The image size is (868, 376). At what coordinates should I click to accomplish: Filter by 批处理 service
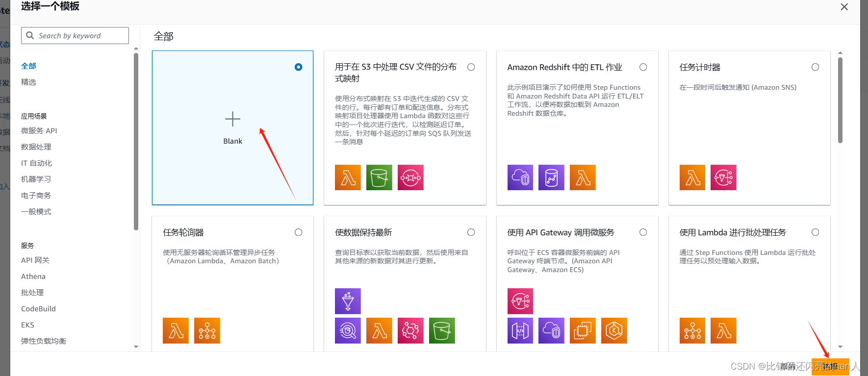32,292
